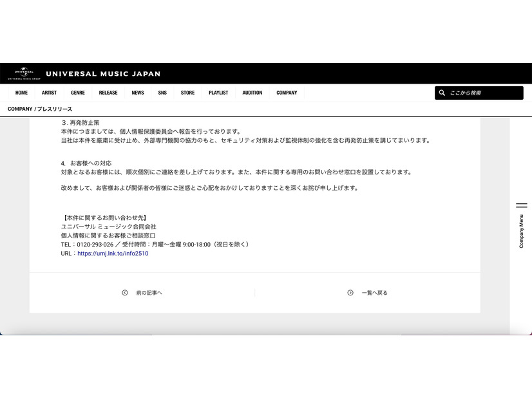Click ユニバーサル ミュージック合同会社 text
Viewport: 532px width, 399px height.
[109, 227]
